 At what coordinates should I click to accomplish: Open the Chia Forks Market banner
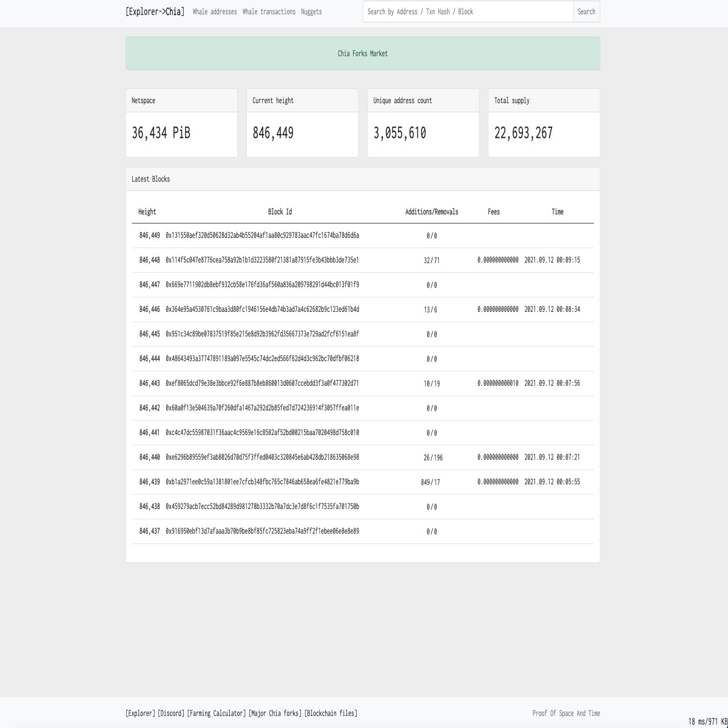(x=363, y=53)
